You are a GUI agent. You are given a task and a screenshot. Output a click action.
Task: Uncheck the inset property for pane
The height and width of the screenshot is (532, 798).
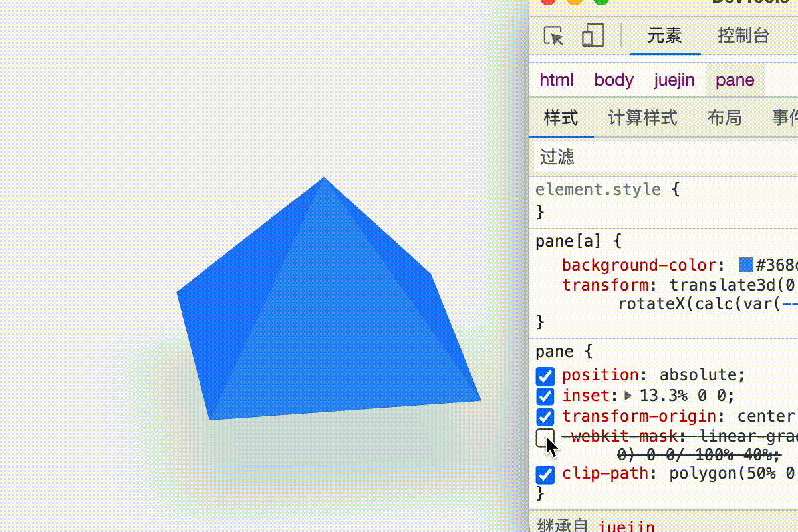click(x=545, y=396)
